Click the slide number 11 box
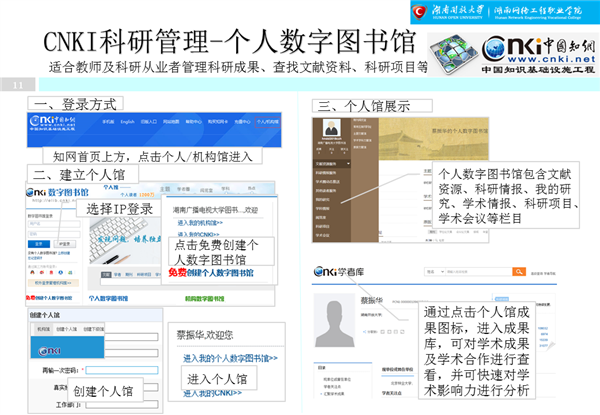Image resolution: width=600 pixels, height=415 pixels. pyautogui.click(x=18, y=85)
